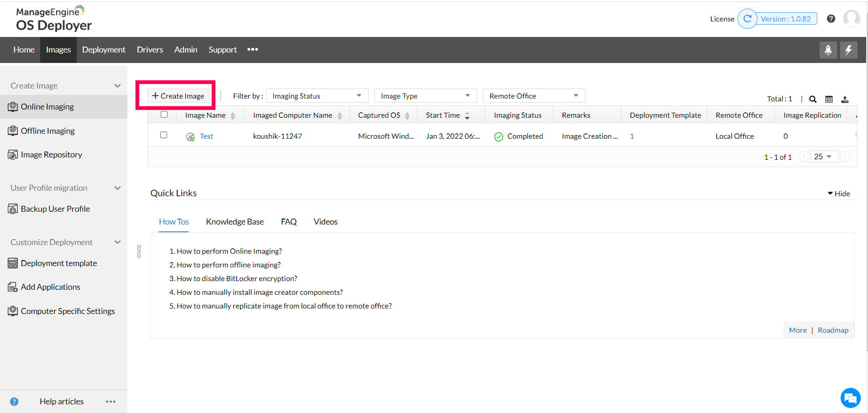Switch to the Knowledge Base tab
This screenshot has height=413, width=868.
tap(235, 221)
